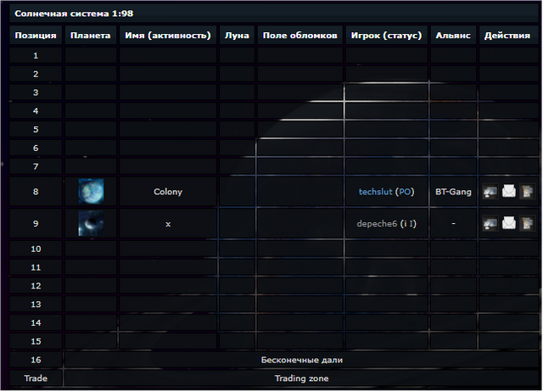
Task: Open the Trading zone row
Action: tap(302, 378)
